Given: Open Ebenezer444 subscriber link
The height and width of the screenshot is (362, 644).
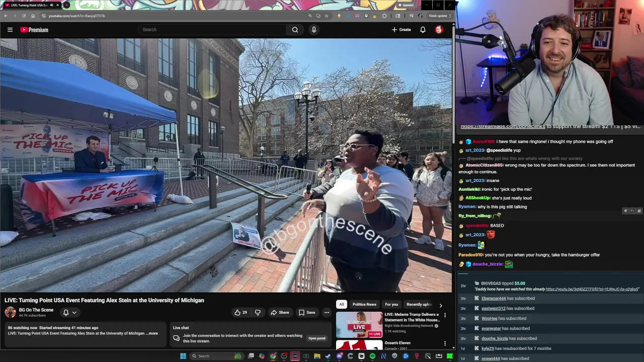Looking at the screenshot, I should tap(494, 299).
